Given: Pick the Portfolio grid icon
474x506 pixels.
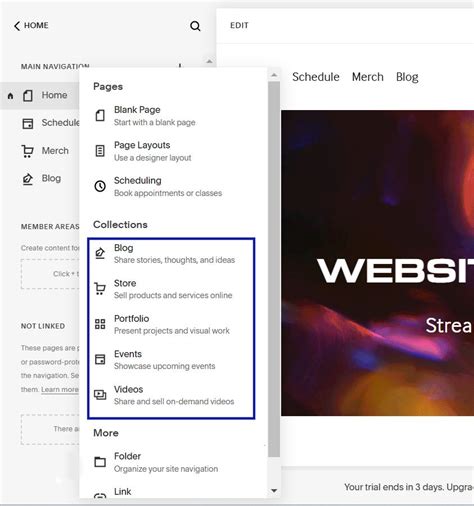Looking at the screenshot, I should pos(100,324).
